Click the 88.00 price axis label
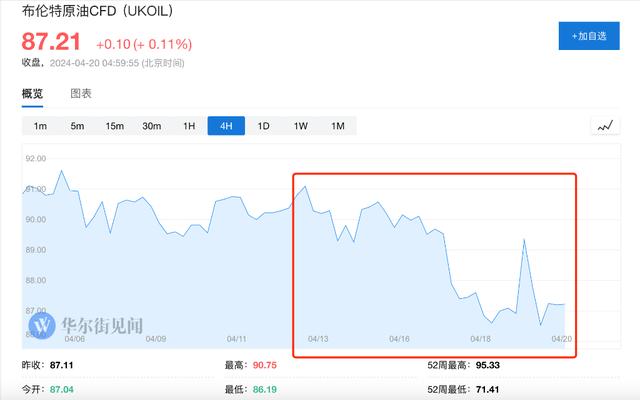640x400 pixels. pyautogui.click(x=36, y=280)
